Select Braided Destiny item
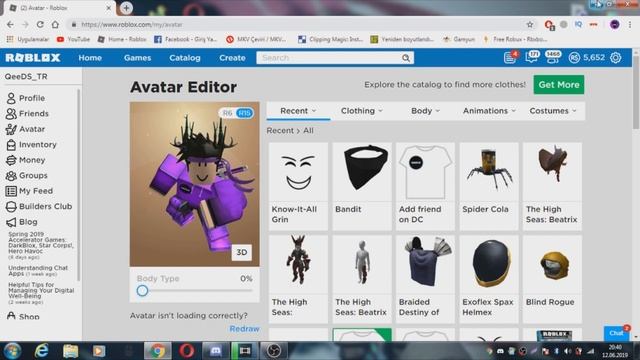Image resolution: width=640 pixels, height=360 pixels. (425, 279)
